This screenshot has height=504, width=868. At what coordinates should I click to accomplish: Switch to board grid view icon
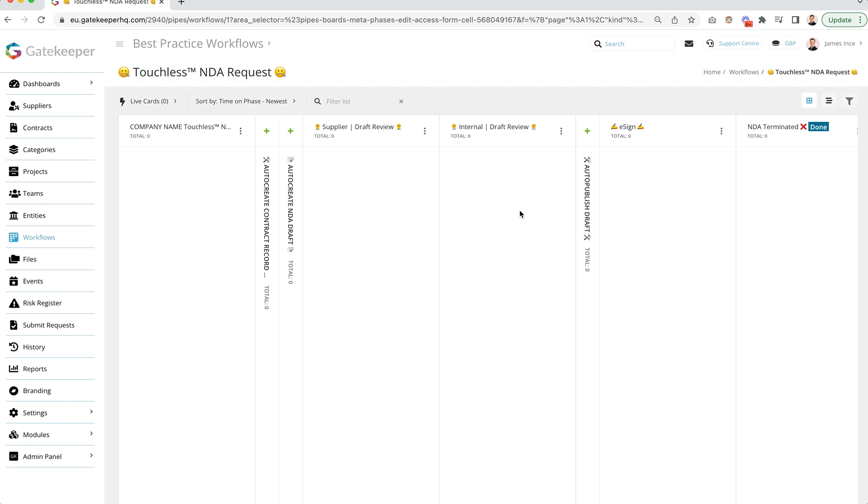click(809, 100)
